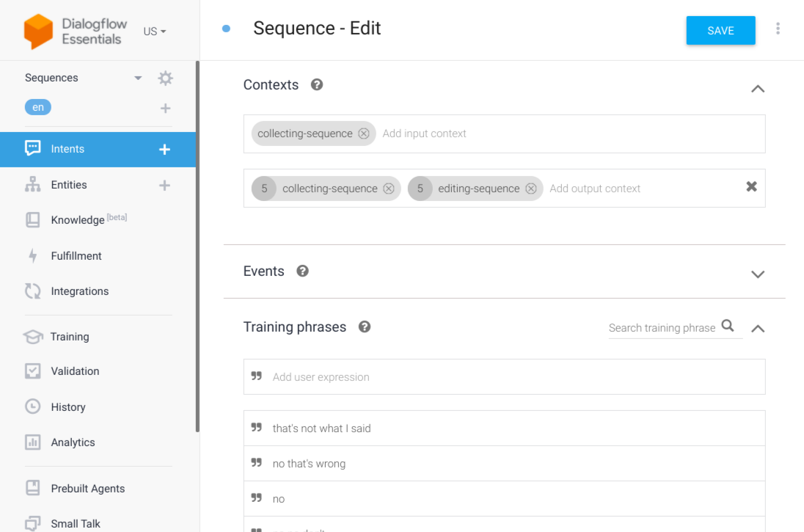Add a language with the plus icon
804x532 pixels.
(x=165, y=109)
